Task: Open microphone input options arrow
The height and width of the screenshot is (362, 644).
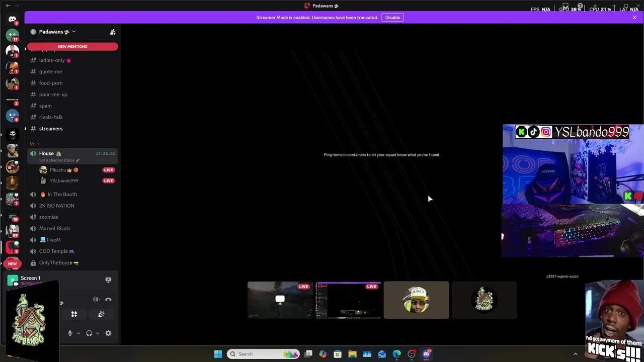Action: pyautogui.click(x=78, y=333)
